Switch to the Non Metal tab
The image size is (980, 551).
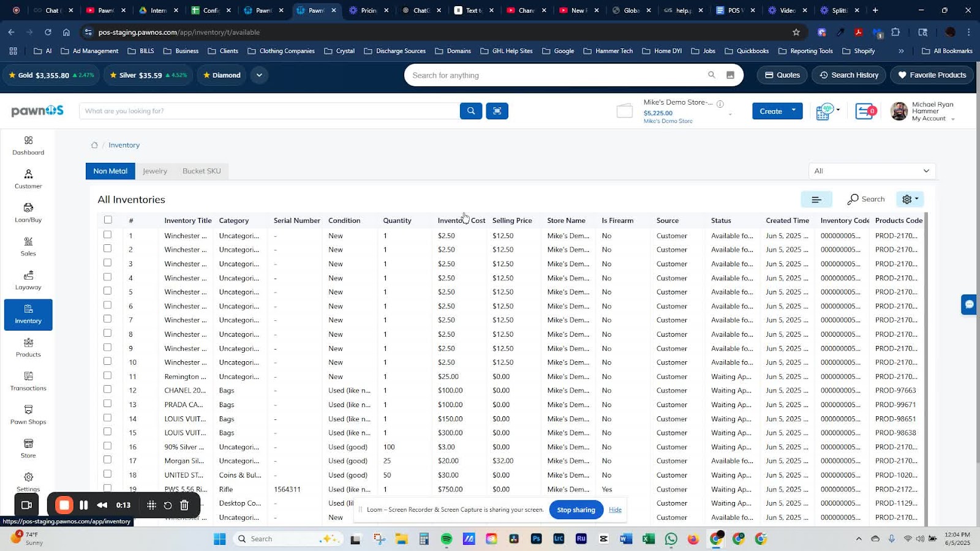coord(110,171)
